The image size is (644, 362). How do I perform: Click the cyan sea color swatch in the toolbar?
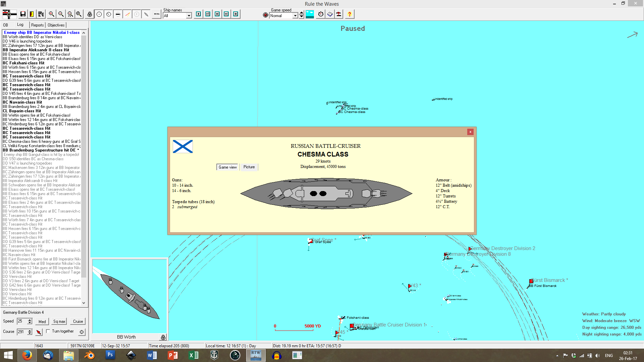coord(310,14)
